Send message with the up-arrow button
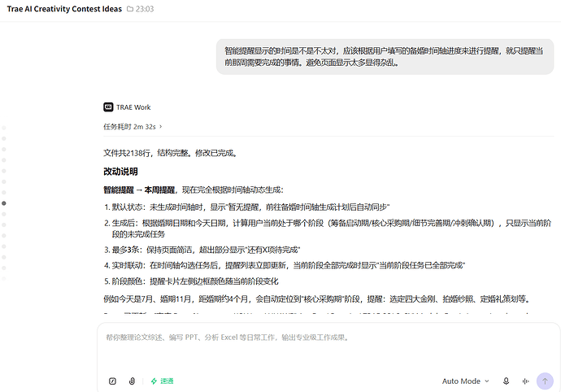561x392 pixels. tap(545, 381)
